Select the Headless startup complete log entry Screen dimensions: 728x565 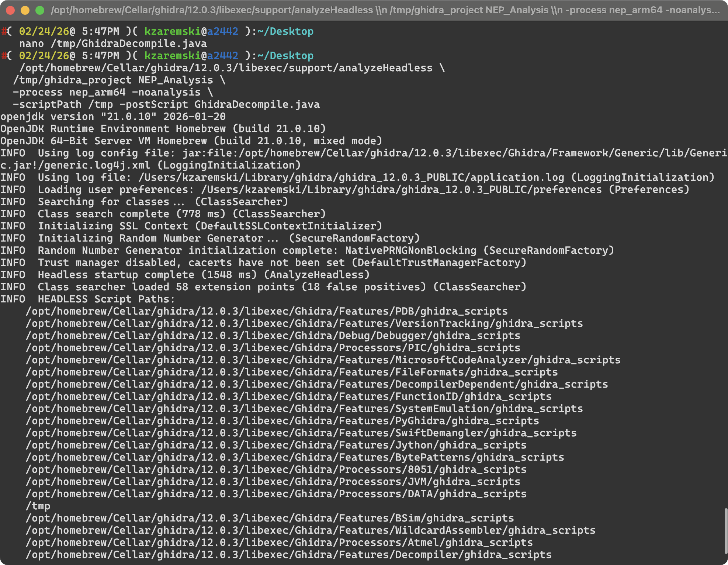pos(184,274)
